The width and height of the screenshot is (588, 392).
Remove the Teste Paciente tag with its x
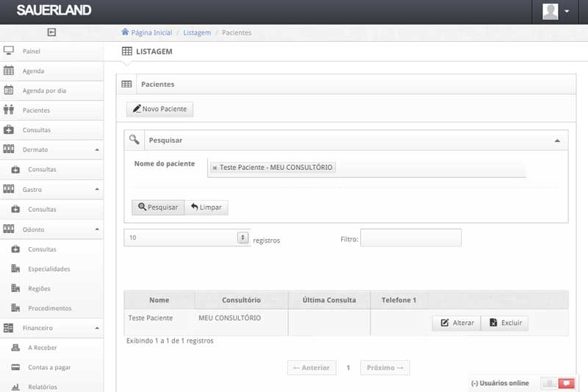tap(215, 168)
